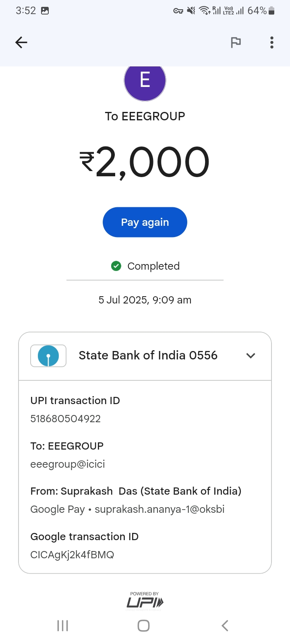290x644 pixels.
Task: Tap the ₹2,000 amount text
Action: click(x=145, y=162)
